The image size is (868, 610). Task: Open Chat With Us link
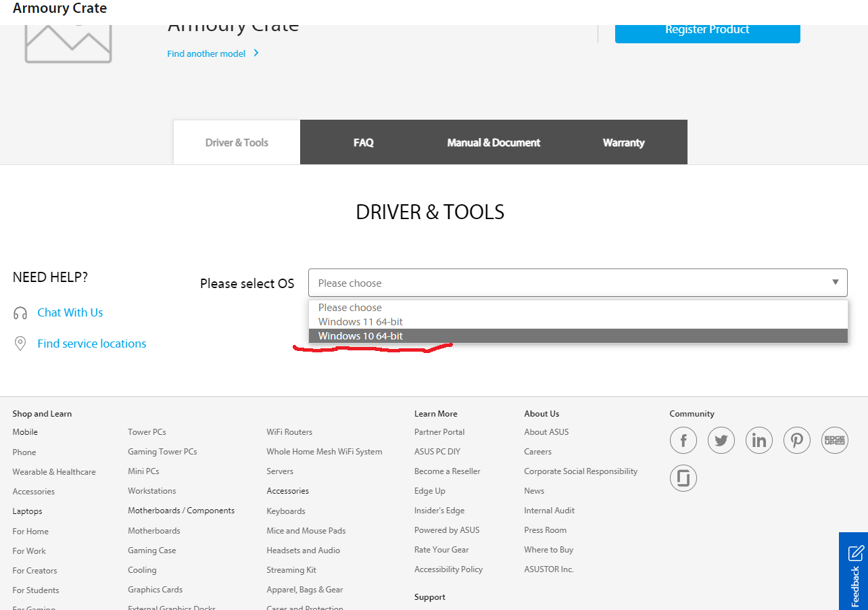pyautogui.click(x=70, y=312)
